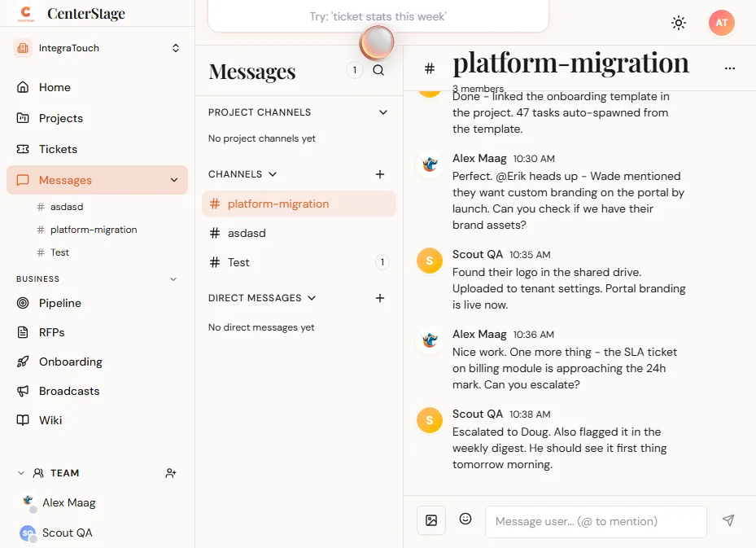This screenshot has width=756, height=548.
Task: Click inside the message input field
Action: click(x=595, y=521)
